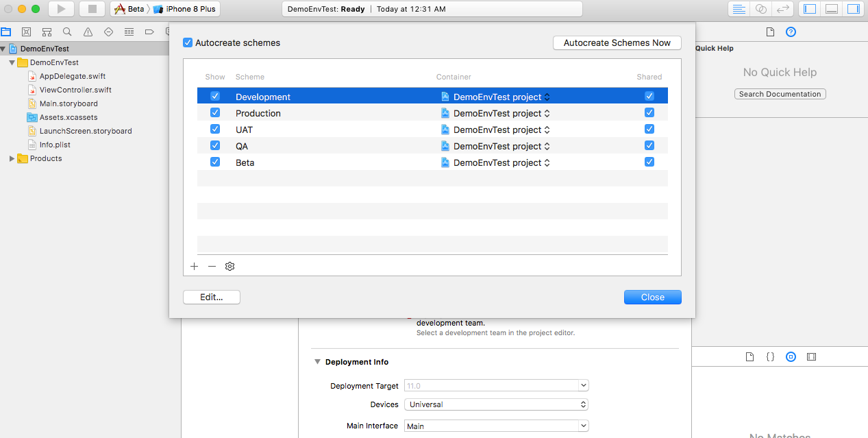Choose the iPhone 8 Plus destination
The image size is (868, 438).
(x=184, y=9)
